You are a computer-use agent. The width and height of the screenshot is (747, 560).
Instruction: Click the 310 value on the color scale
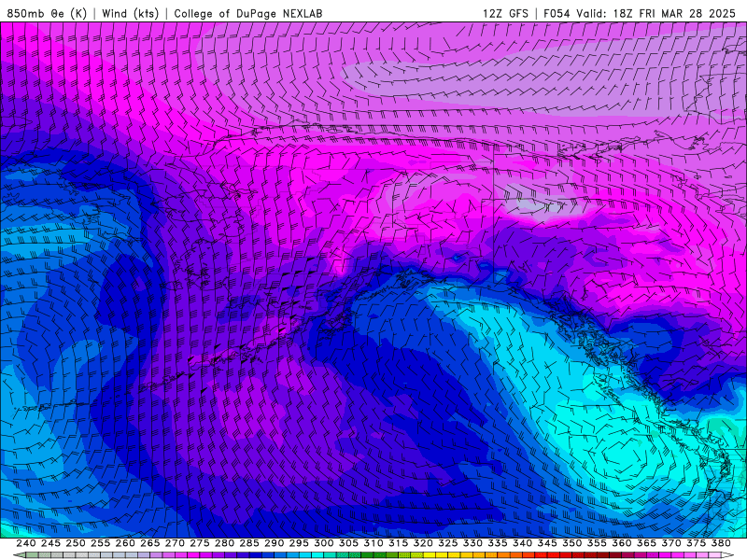373,543
